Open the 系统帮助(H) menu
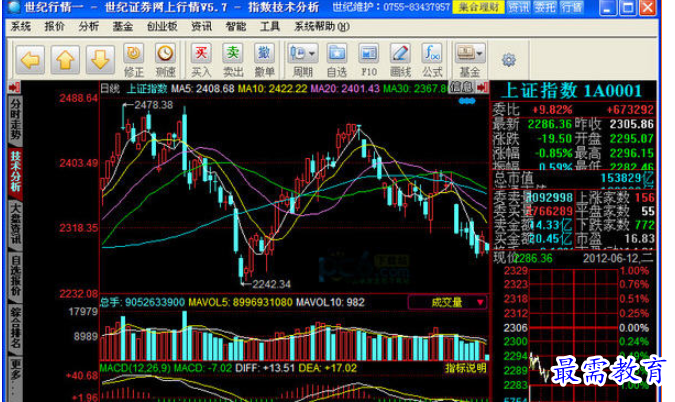This screenshot has height=402, width=675. pos(322,27)
